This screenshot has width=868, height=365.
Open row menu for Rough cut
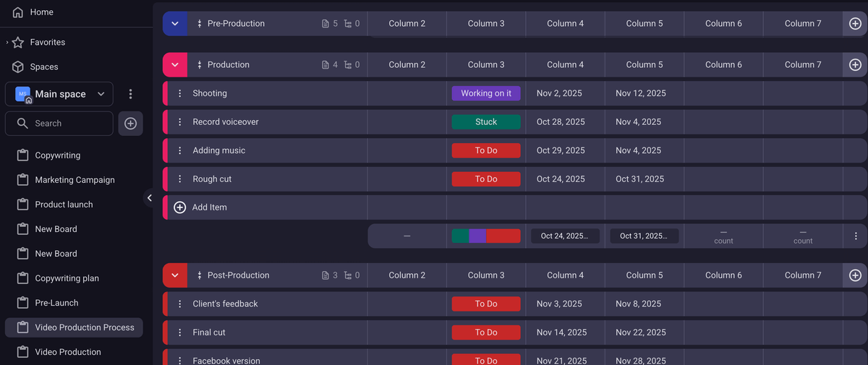click(179, 179)
